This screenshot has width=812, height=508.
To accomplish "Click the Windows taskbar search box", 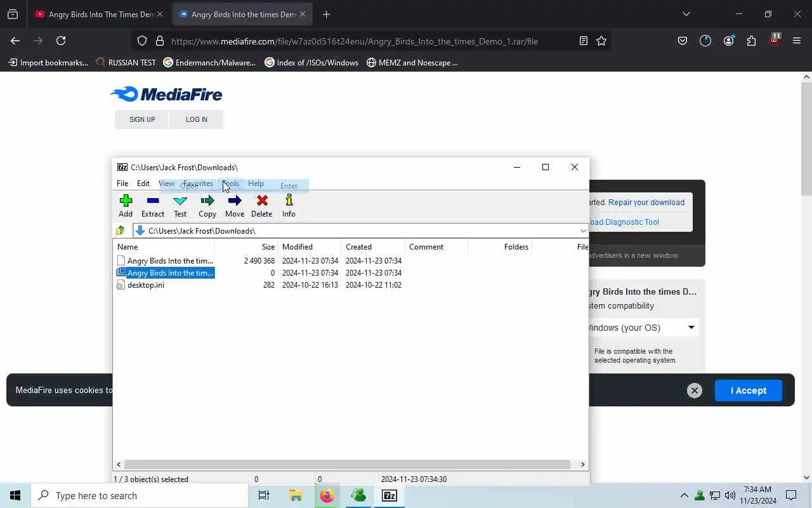I will coord(140,495).
